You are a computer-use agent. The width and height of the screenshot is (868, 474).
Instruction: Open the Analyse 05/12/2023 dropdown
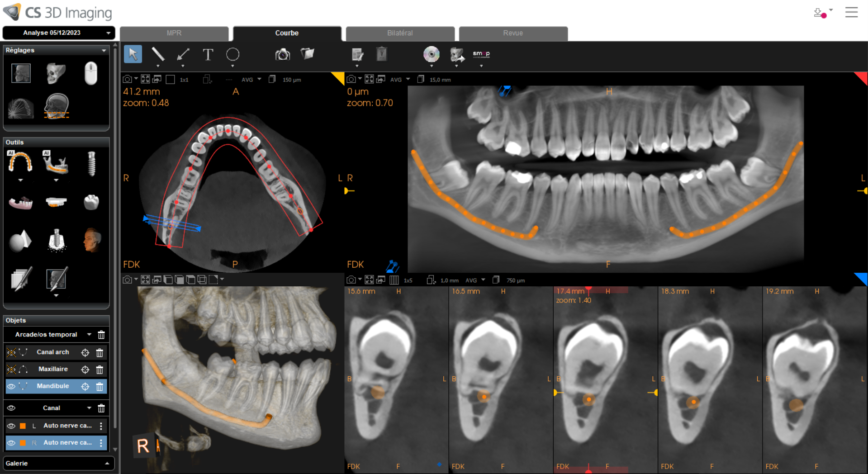(59, 33)
